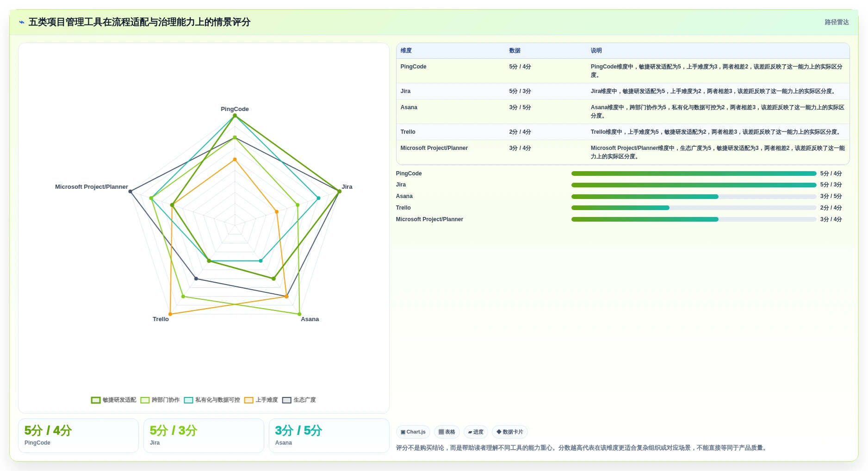Click the Trello维度中 description text
Viewport: 868px width, 471px height.
[x=717, y=132]
